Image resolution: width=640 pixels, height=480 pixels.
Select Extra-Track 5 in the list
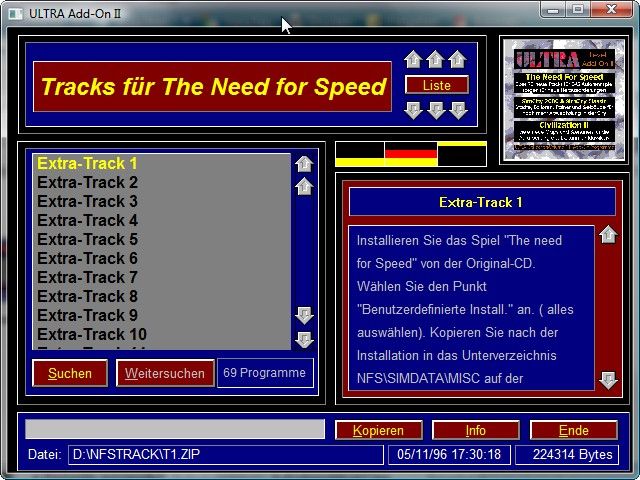[x=162, y=239]
